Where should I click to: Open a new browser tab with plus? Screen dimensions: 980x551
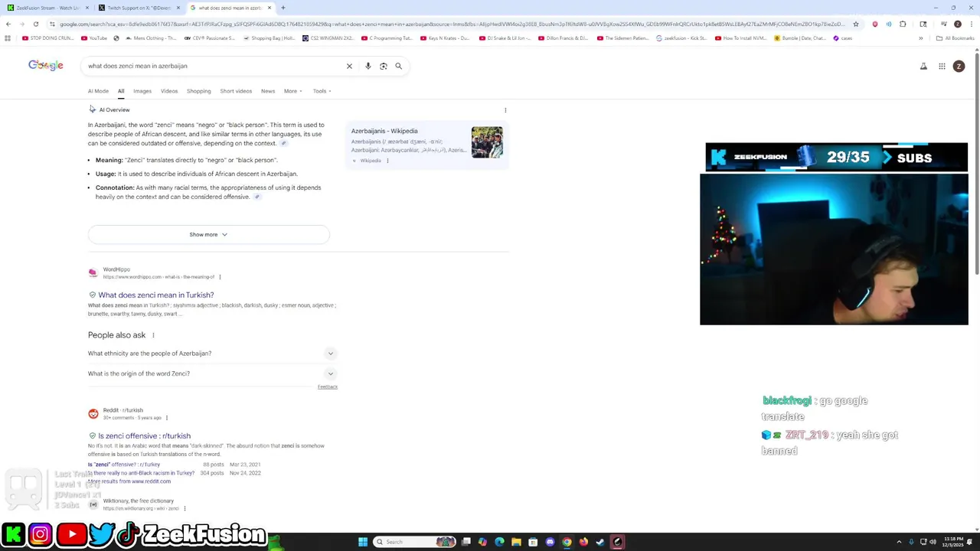(x=283, y=8)
